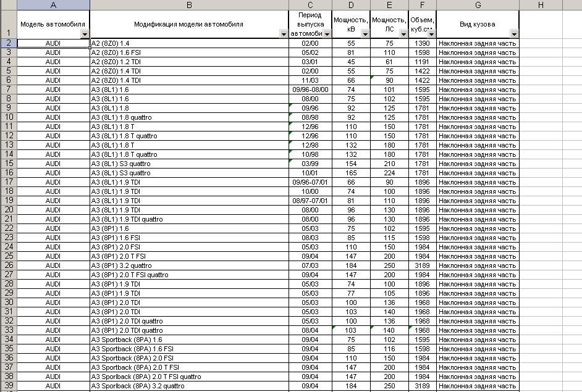Click cell 'A2 (8Z0) 1.6 FSI'

point(189,52)
